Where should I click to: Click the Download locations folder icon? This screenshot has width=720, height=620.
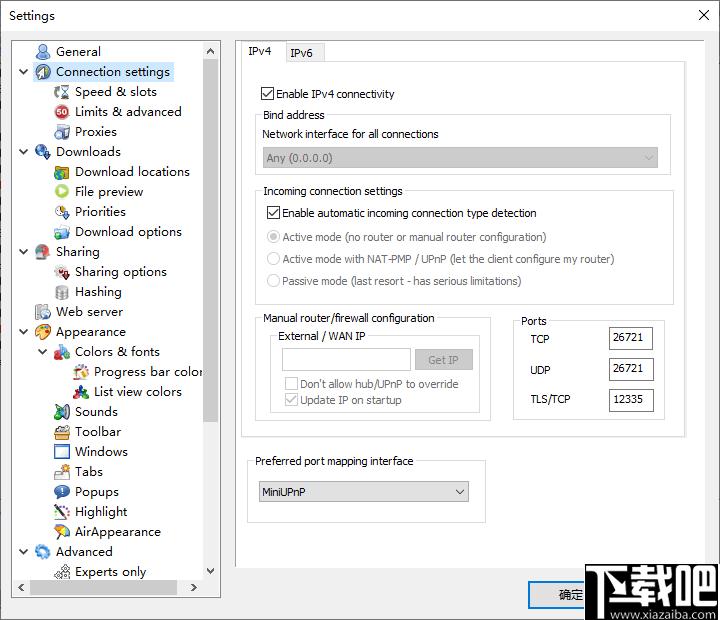pos(62,172)
